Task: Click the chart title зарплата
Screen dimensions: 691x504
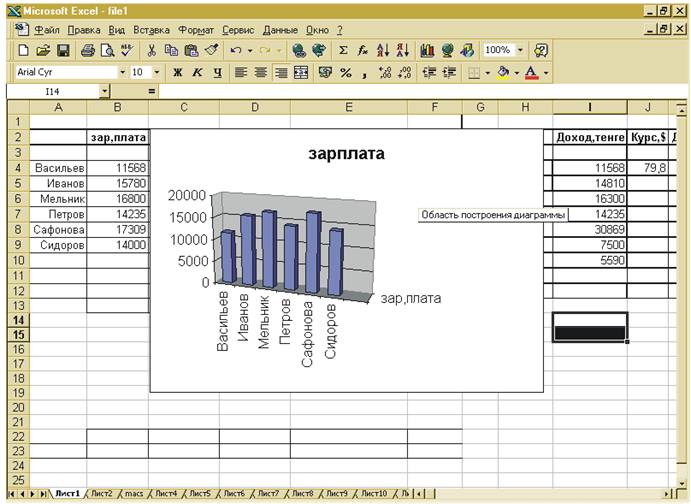Action: click(x=346, y=153)
